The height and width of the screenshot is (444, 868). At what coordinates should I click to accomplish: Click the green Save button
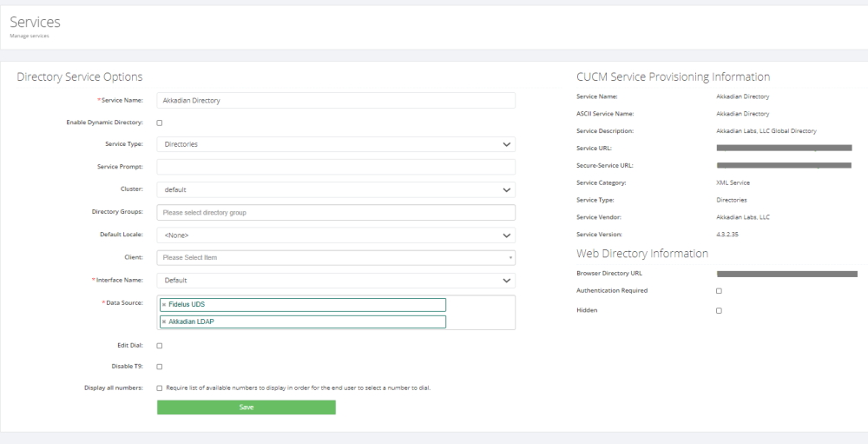(246, 408)
